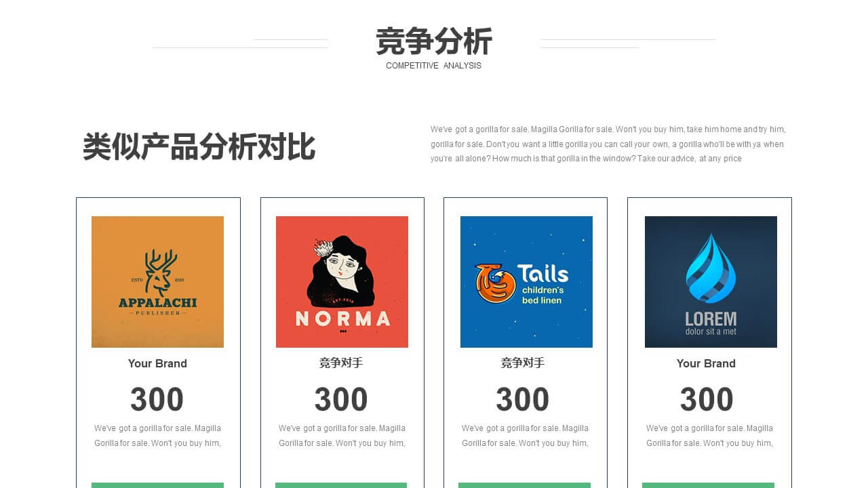The image size is (868, 488).
Task: Select the 300 number in the first card
Action: point(157,400)
